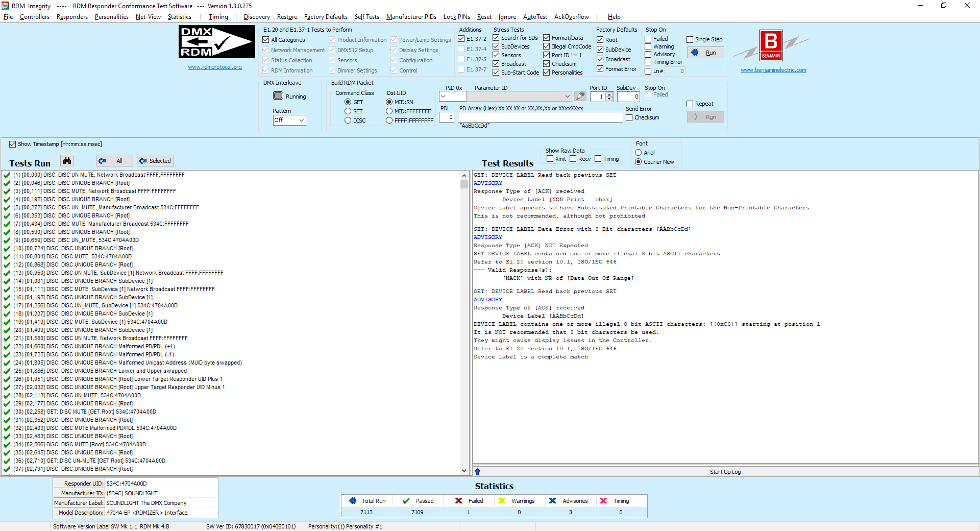Click the PD Array hex input field
The image size is (980, 531).
click(x=540, y=117)
